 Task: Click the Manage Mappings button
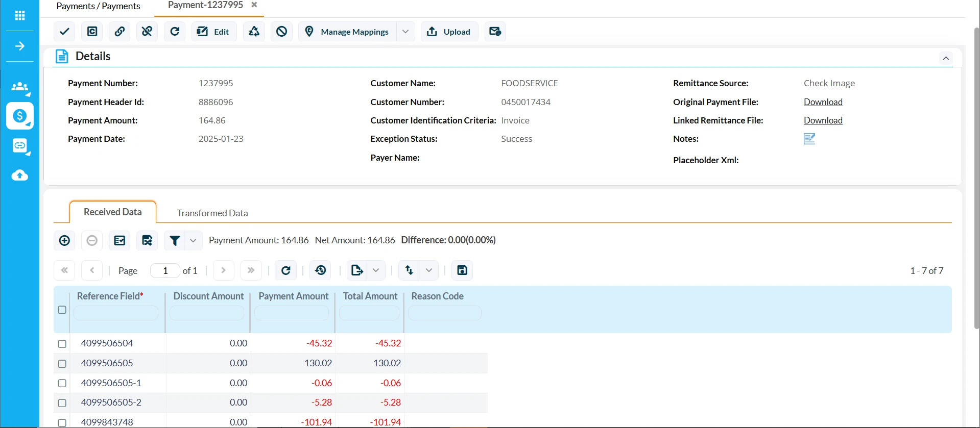[348, 32]
